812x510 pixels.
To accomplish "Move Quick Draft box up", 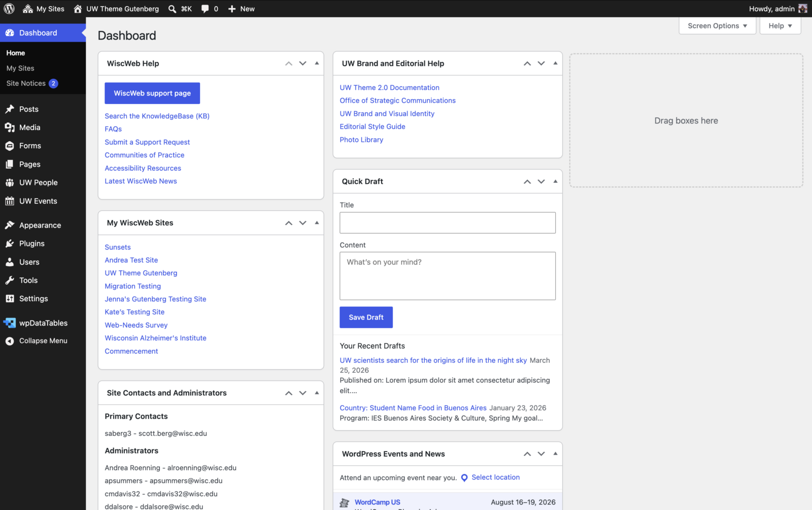I will pos(527,181).
